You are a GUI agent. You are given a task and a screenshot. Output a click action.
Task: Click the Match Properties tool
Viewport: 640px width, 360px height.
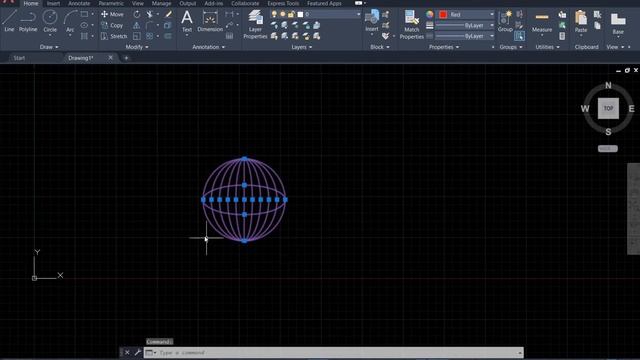point(411,24)
